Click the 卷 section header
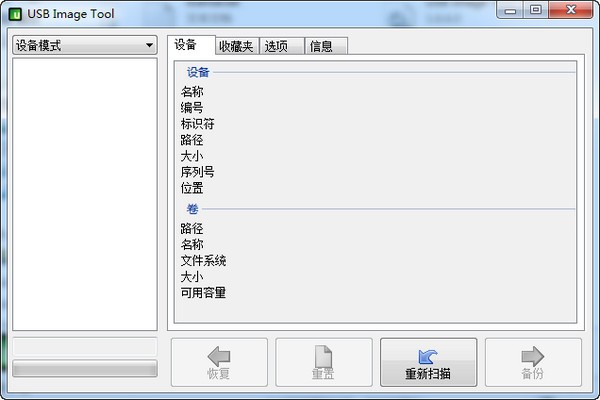This screenshot has width=600, height=400. (192, 209)
